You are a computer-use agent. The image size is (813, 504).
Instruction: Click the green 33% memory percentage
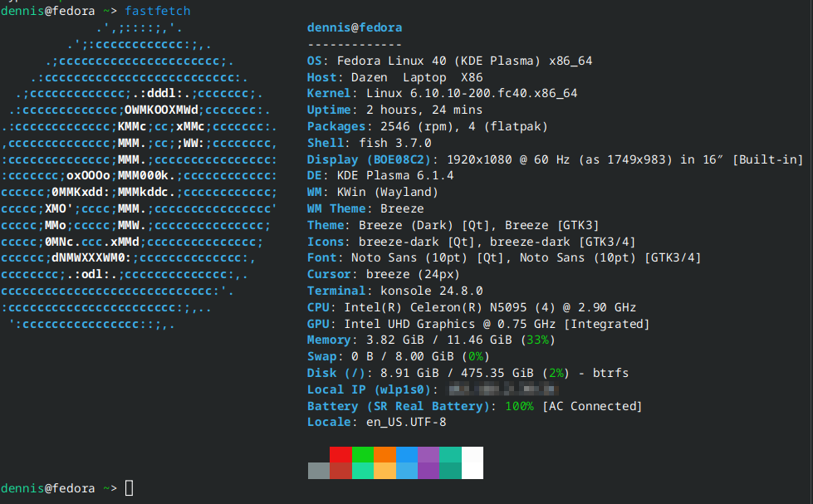(536, 340)
